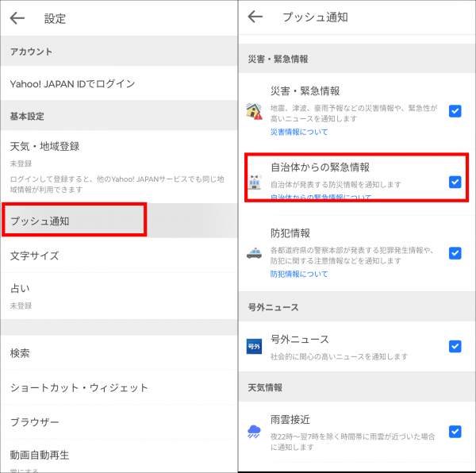Go back from the 設定 screen
The width and height of the screenshot is (476, 473).
pos(17,18)
